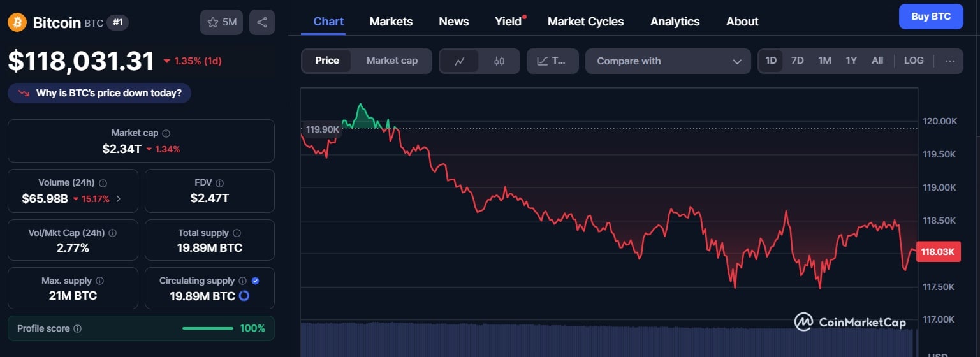Click the share icon button
The width and height of the screenshot is (980, 357).
pyautogui.click(x=262, y=22)
